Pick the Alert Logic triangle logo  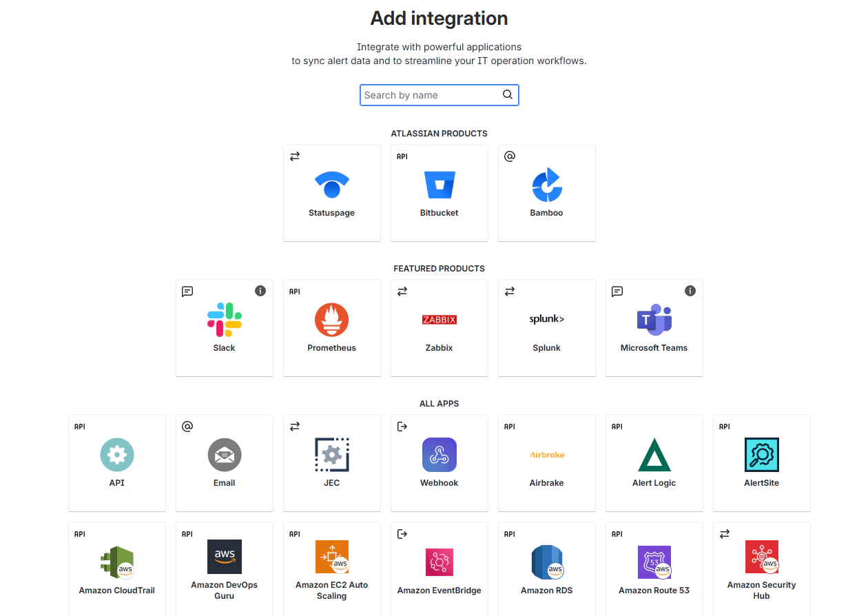point(654,455)
